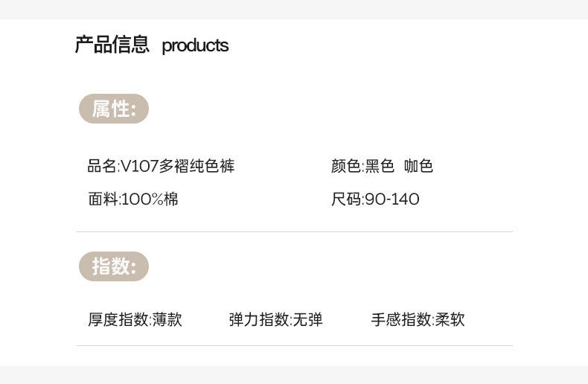Image resolution: width=588 pixels, height=384 pixels.
Task: Click the English "products" subtitle
Action: (x=195, y=45)
